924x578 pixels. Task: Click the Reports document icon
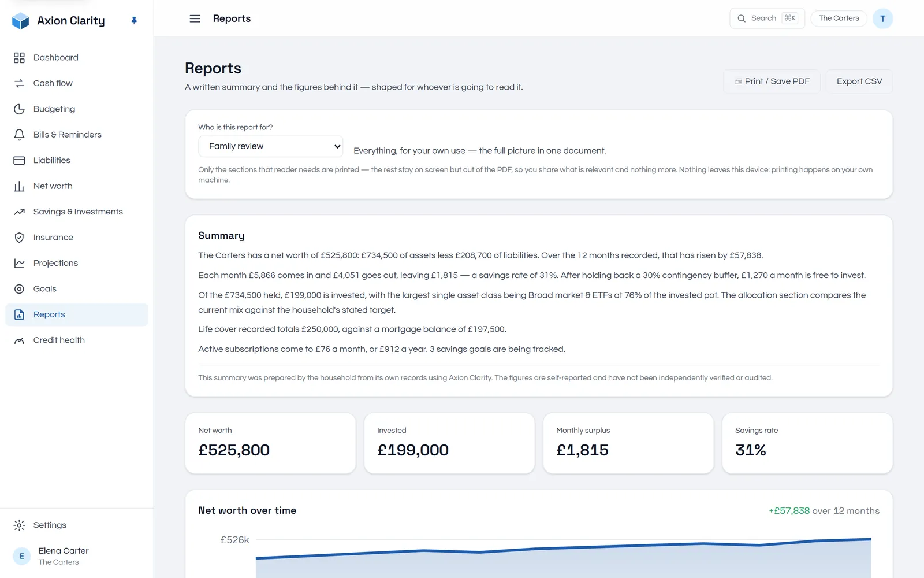click(19, 315)
